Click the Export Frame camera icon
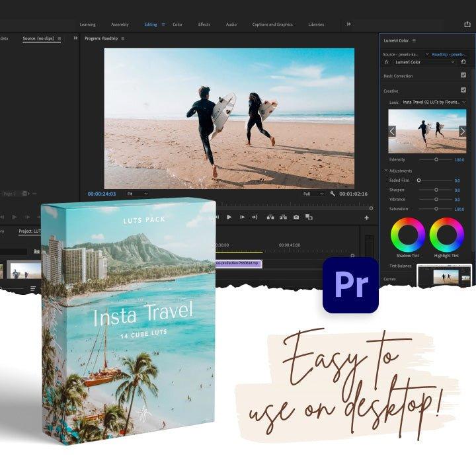 pos(296,217)
